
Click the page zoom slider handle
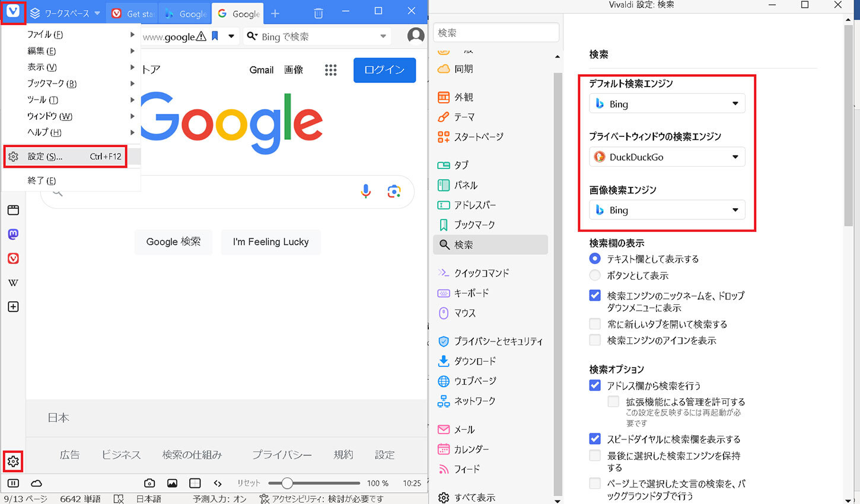click(x=287, y=483)
